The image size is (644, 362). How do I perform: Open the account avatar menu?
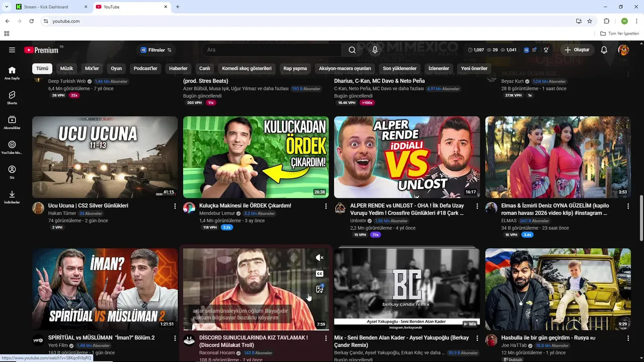pyautogui.click(x=623, y=50)
